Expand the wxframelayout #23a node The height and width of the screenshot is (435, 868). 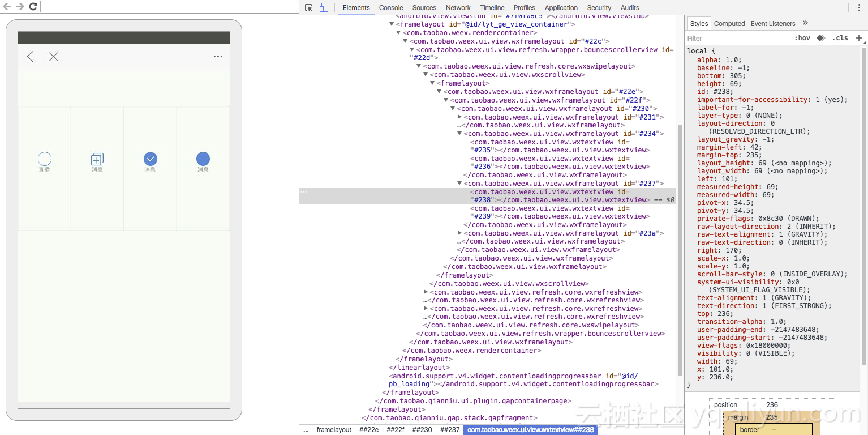coord(459,233)
